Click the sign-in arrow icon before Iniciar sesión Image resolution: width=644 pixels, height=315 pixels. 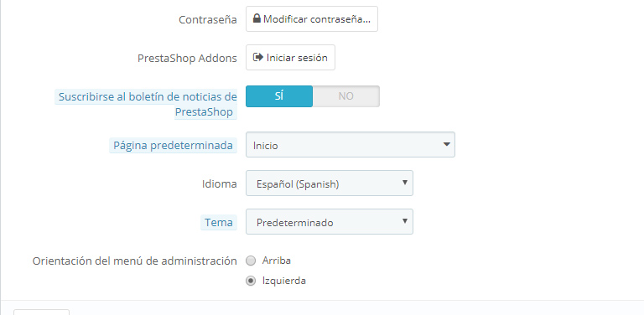pos(258,57)
